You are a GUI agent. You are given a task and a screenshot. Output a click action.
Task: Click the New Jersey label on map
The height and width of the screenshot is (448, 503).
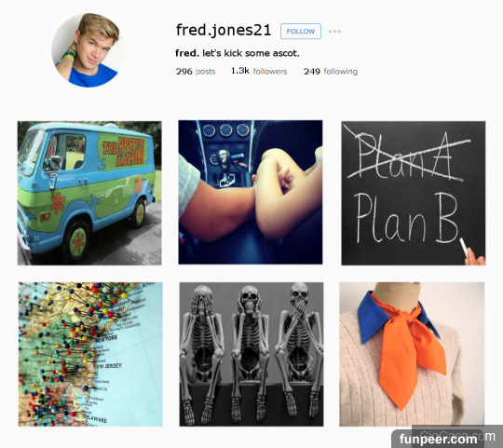tap(109, 366)
